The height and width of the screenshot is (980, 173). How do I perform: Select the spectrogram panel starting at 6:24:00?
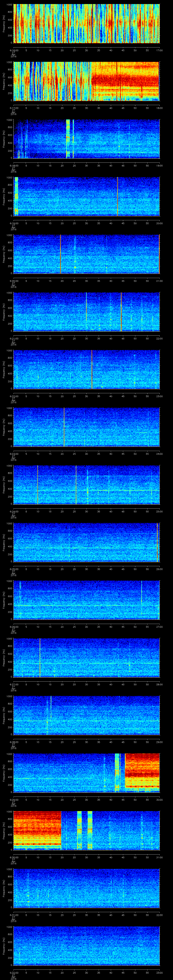[x=86, y=485]
